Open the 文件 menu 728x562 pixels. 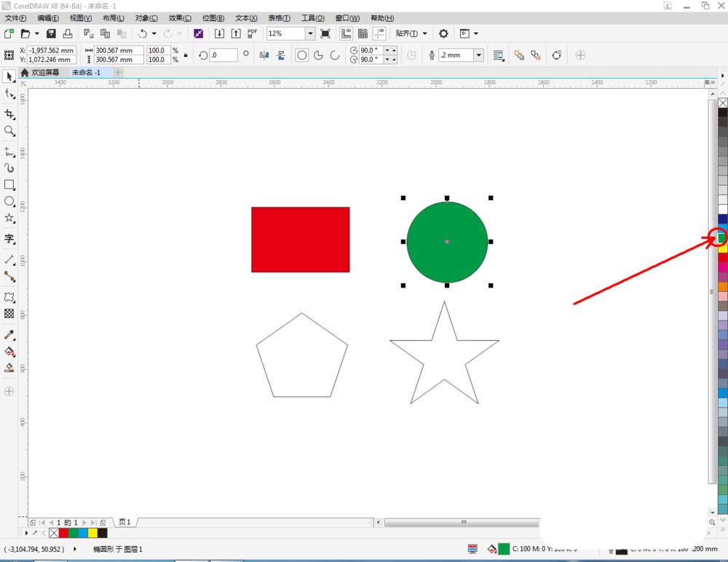point(17,17)
